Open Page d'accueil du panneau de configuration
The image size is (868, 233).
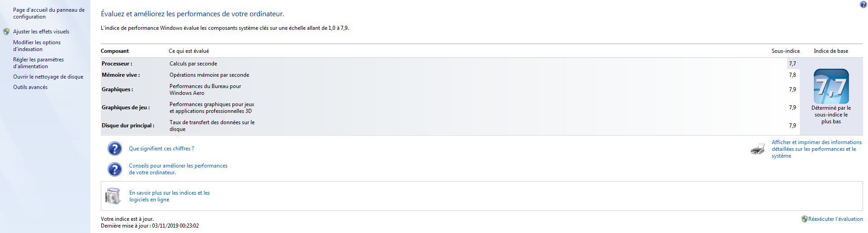pyautogui.click(x=49, y=13)
